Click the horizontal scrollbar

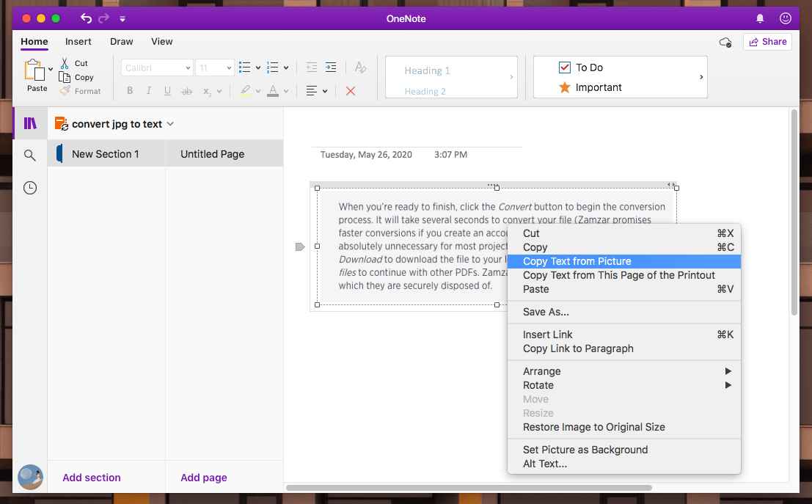469,487
